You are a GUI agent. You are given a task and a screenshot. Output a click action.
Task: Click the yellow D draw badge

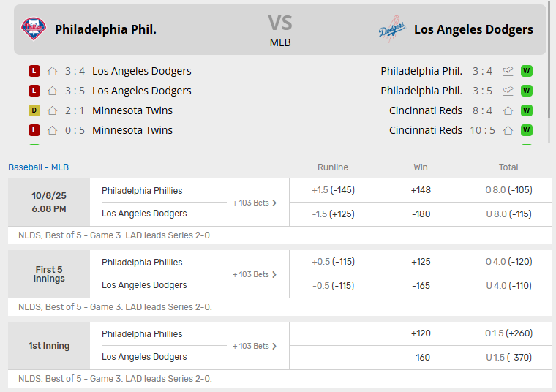coord(34,110)
